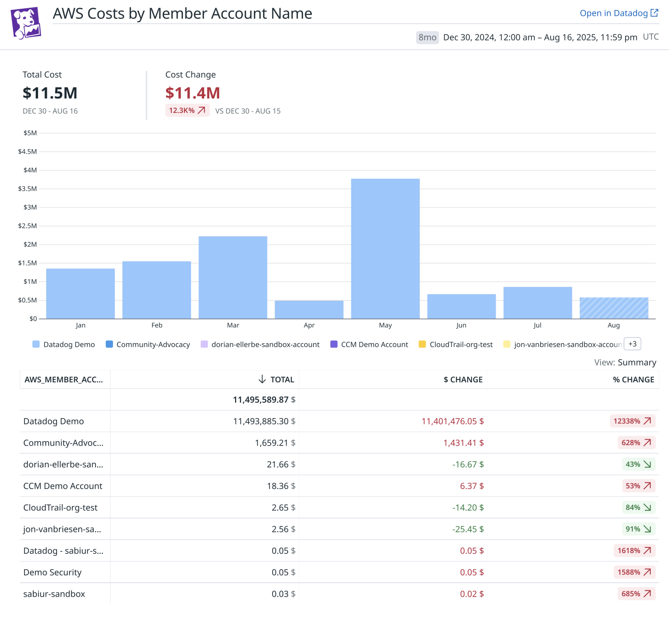Click the 8mo time range badge
Image resolution: width=669 pixels, height=644 pixels.
coord(427,37)
